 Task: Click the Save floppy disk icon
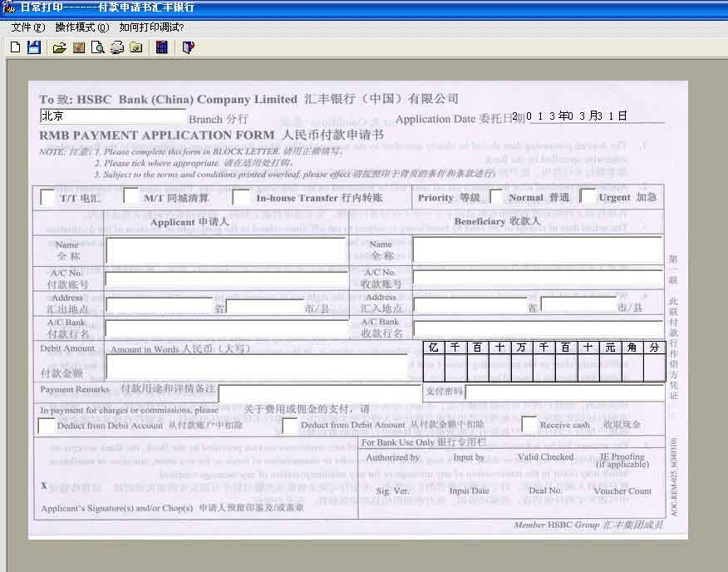click(34, 47)
